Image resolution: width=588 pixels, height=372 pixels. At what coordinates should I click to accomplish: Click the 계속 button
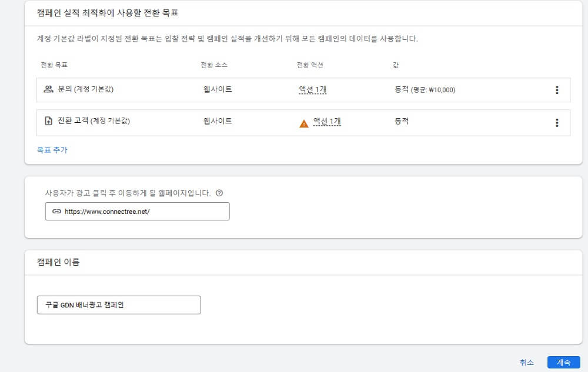pyautogui.click(x=564, y=362)
